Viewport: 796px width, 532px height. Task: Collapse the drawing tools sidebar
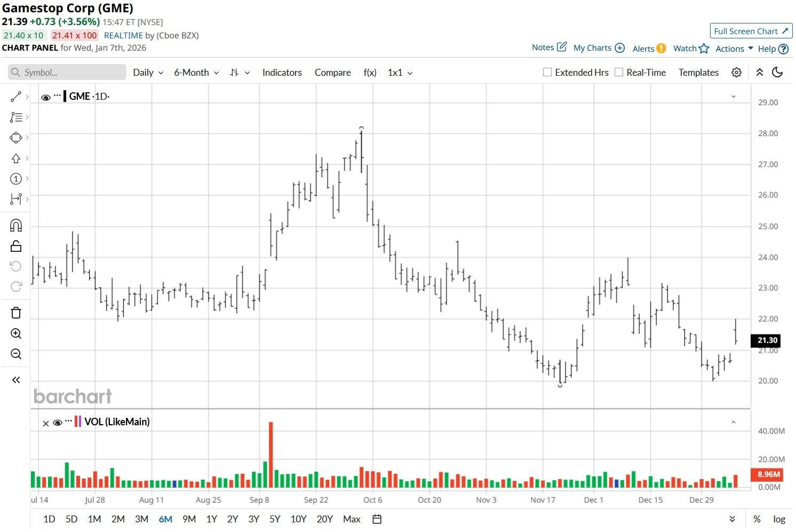pos(16,380)
